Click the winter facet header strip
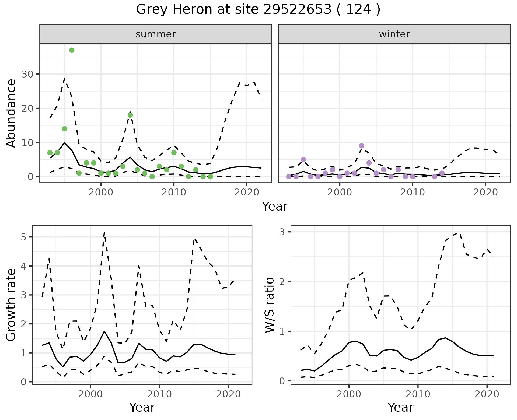Image resolution: width=517 pixels, height=420 pixels. (x=394, y=34)
